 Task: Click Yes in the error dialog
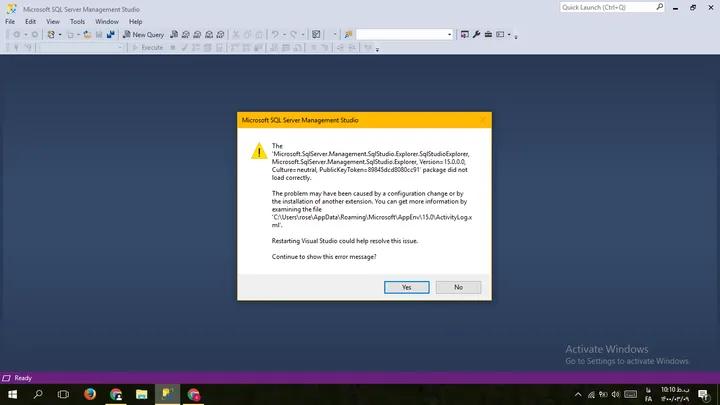click(406, 287)
